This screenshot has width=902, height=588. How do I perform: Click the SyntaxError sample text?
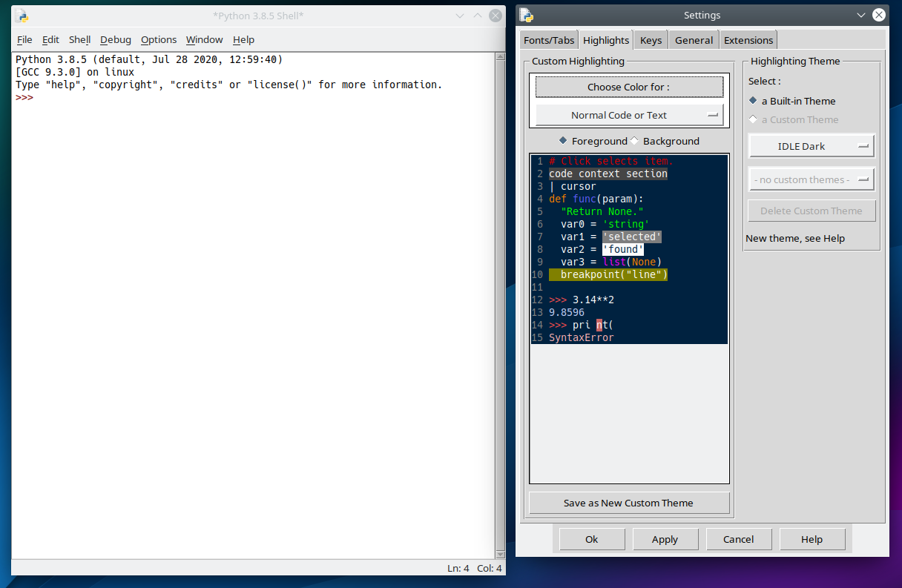582,337
